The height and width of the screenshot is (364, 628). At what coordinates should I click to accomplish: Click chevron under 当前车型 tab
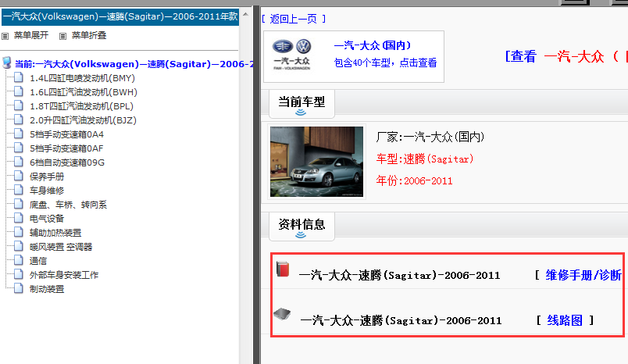click(301, 112)
